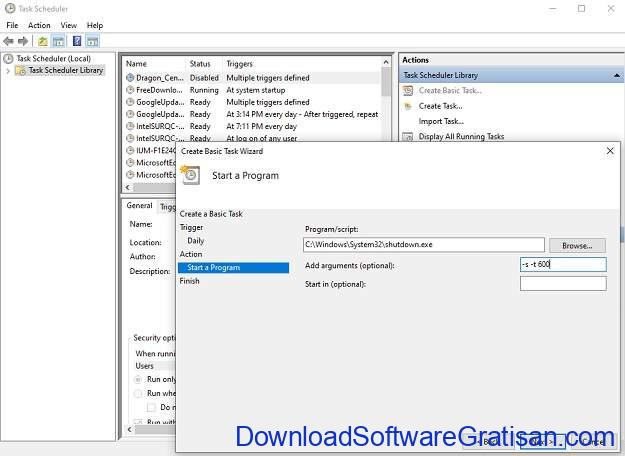Click the Start in (optional) input field
625x456 pixels.
[563, 284]
